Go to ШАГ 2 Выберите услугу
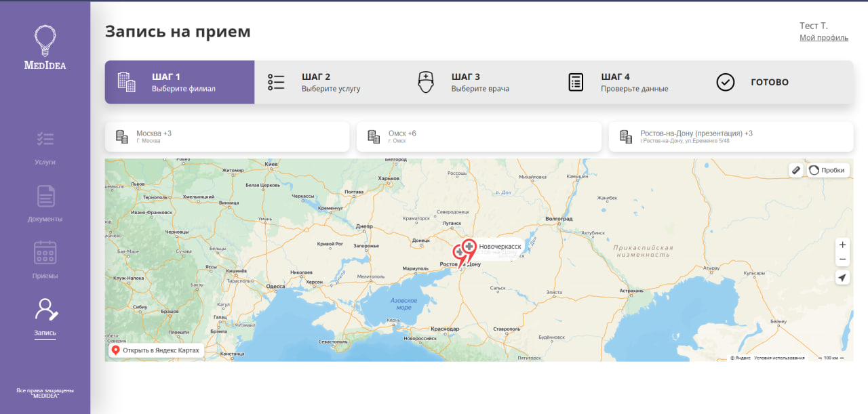This screenshot has width=868, height=414. tap(330, 82)
